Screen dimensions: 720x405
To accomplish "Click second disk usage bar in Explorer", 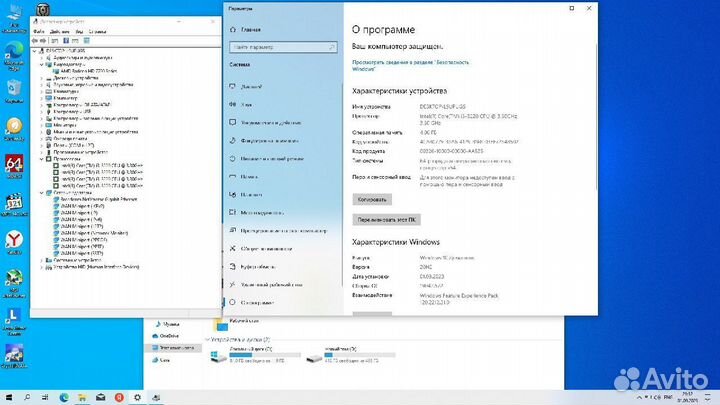I will (x=360, y=355).
